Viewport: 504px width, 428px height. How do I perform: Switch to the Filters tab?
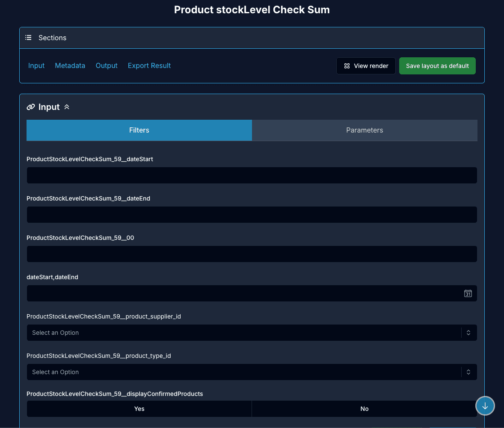pos(139,130)
